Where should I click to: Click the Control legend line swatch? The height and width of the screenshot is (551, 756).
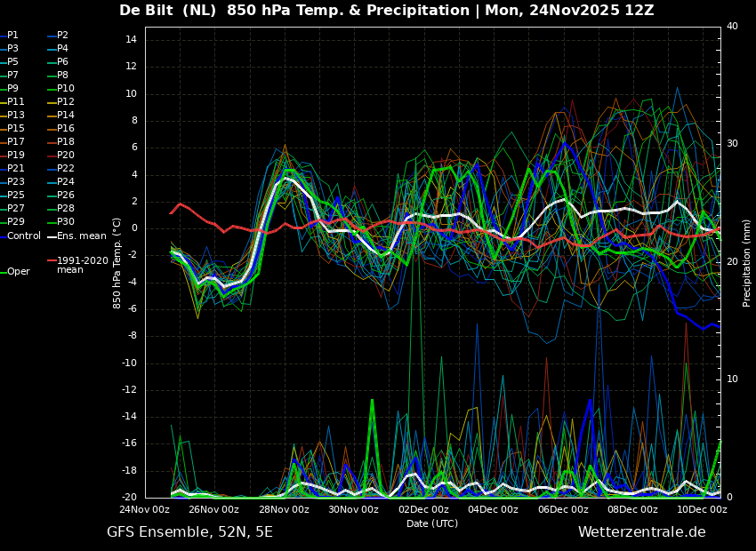tap(3, 236)
